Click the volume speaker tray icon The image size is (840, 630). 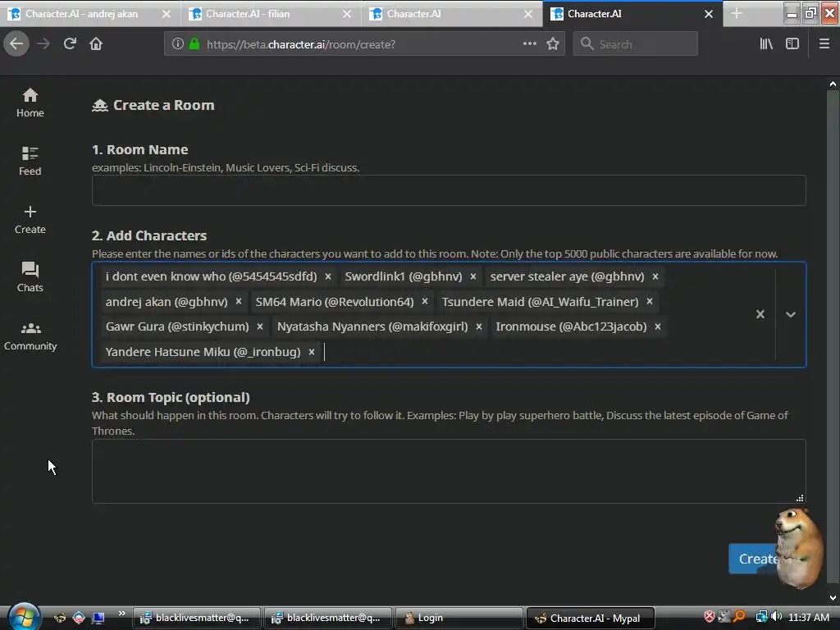[x=776, y=617]
